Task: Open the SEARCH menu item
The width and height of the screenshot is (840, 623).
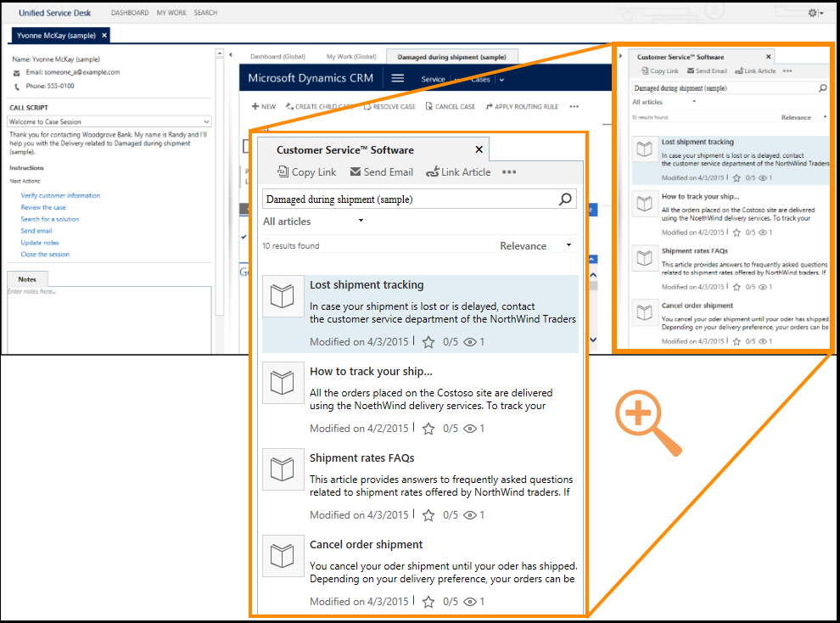Action: click(x=205, y=13)
